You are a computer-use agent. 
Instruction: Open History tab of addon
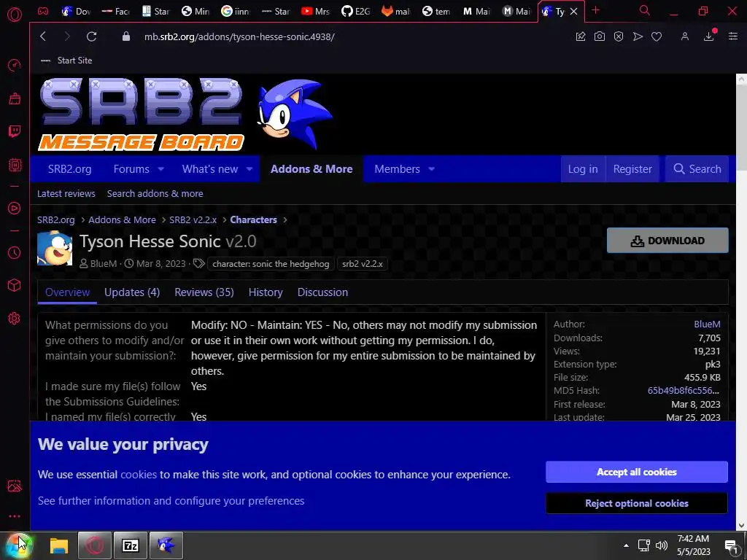click(266, 292)
